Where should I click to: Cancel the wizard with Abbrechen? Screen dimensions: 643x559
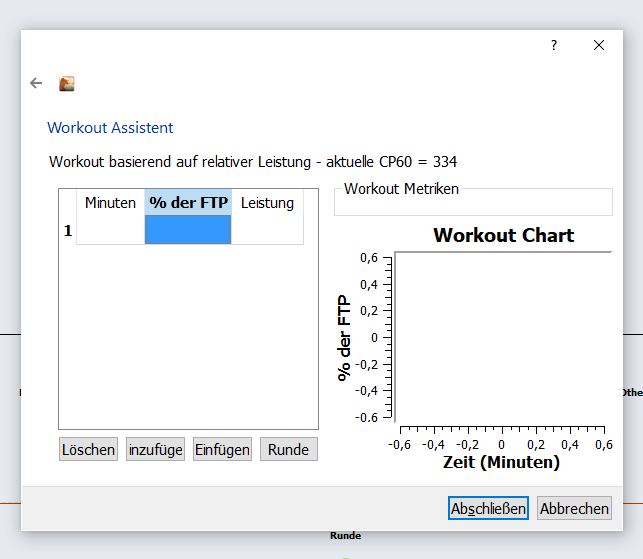[574, 508]
